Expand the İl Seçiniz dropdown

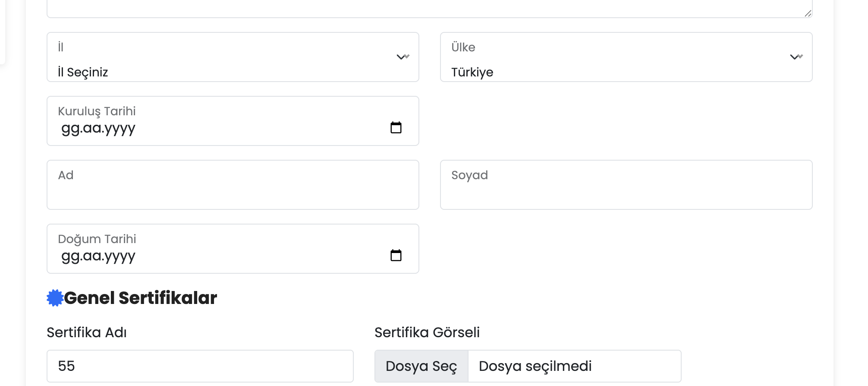tap(233, 57)
